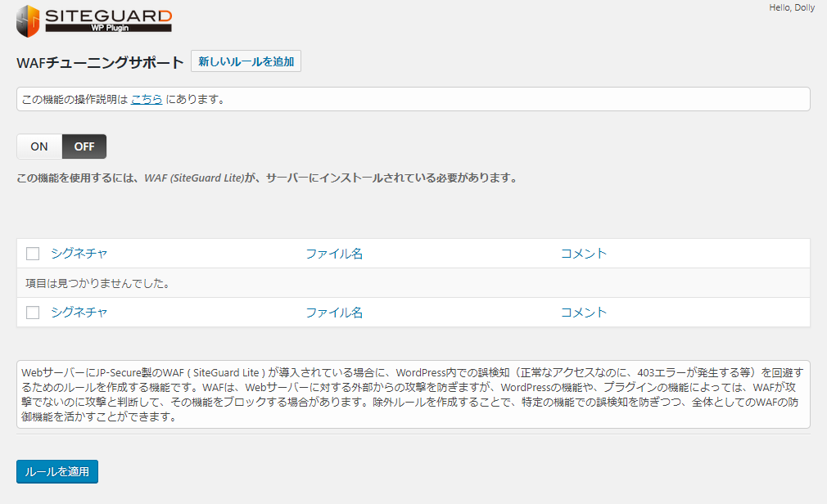Add a new rule with 新しいルールを追加
Screen dimensions: 827x504
[246, 61]
